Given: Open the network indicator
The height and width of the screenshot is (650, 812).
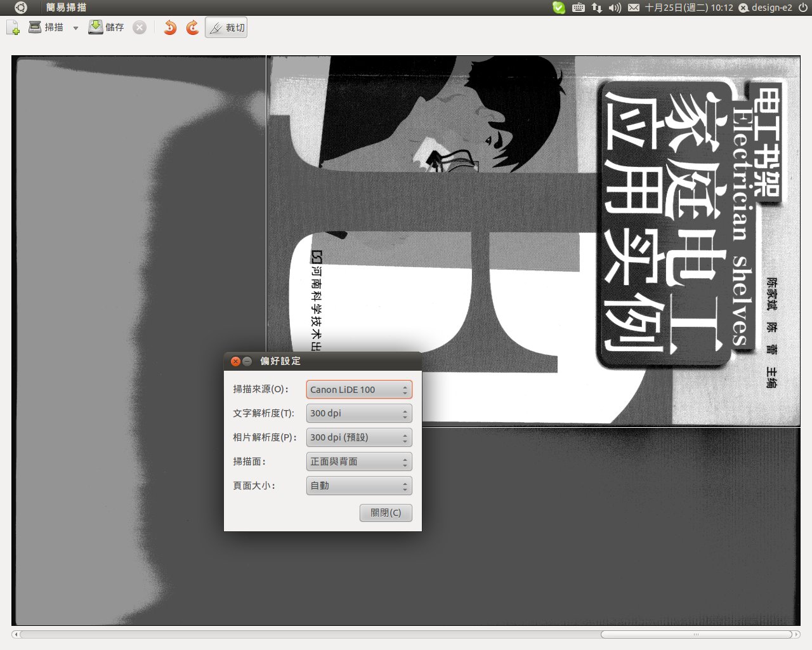Looking at the screenshot, I should pyautogui.click(x=597, y=8).
